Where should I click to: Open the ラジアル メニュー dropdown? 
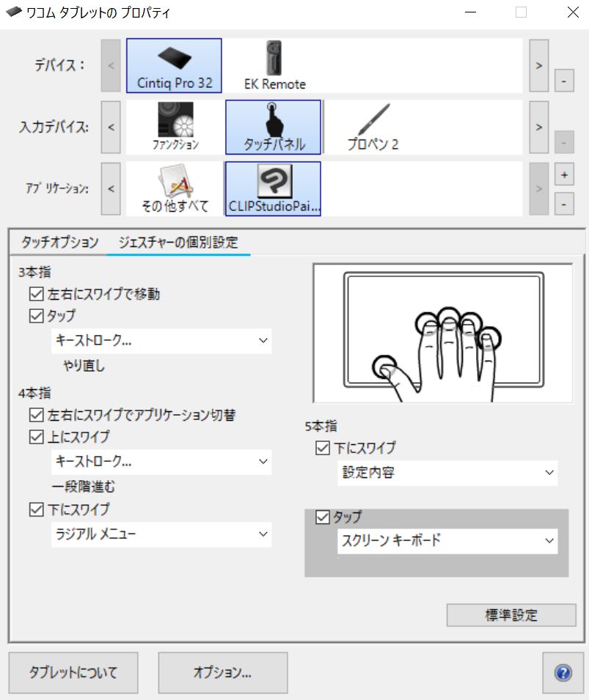pyautogui.click(x=161, y=534)
